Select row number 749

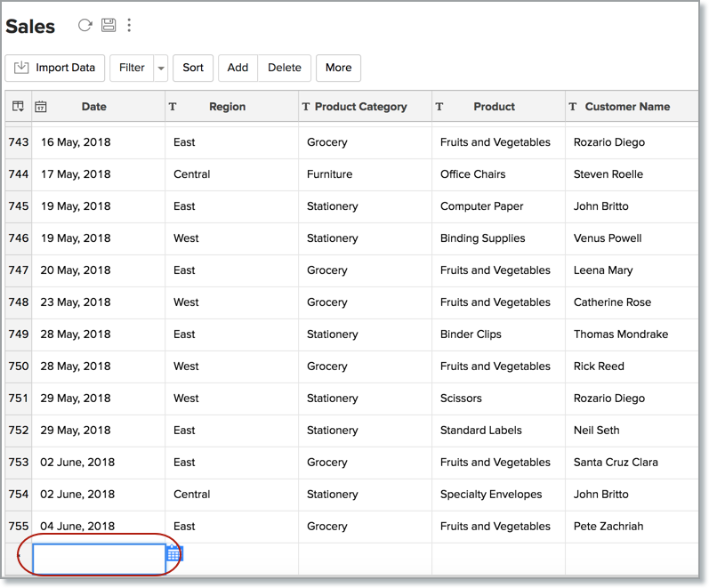(18, 334)
